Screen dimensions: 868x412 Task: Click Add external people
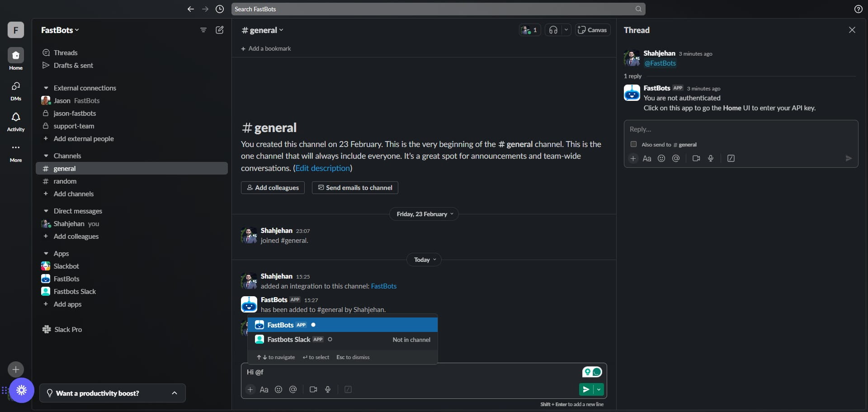pyautogui.click(x=83, y=138)
